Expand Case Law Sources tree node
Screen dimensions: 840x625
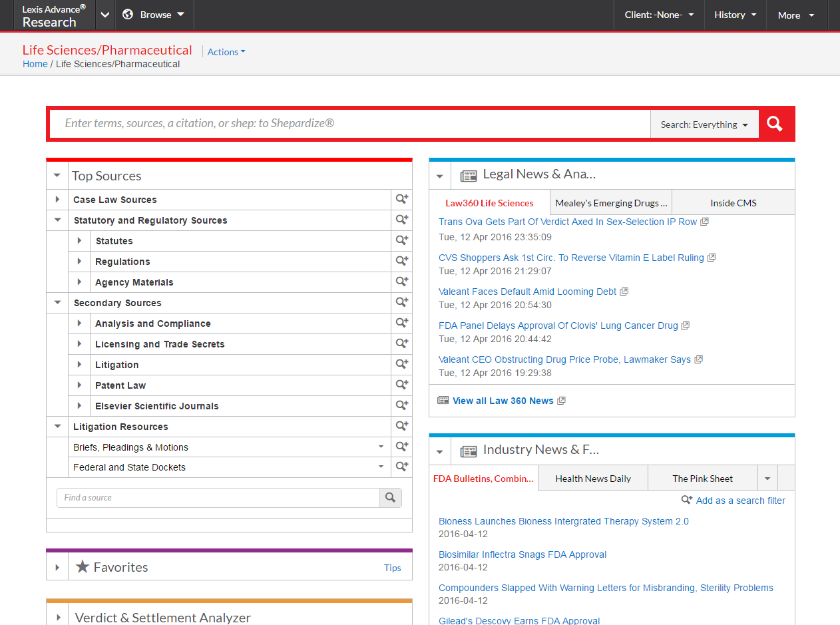pyautogui.click(x=57, y=199)
